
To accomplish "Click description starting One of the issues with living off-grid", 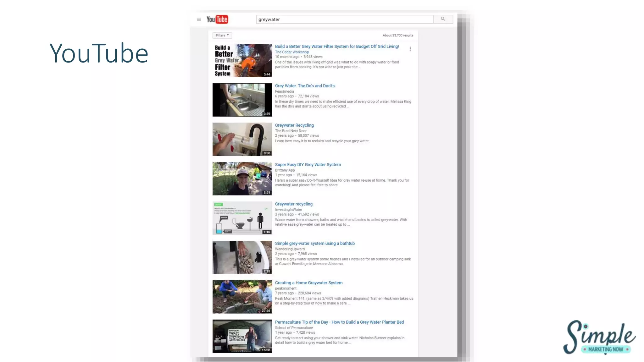I will pos(337,64).
